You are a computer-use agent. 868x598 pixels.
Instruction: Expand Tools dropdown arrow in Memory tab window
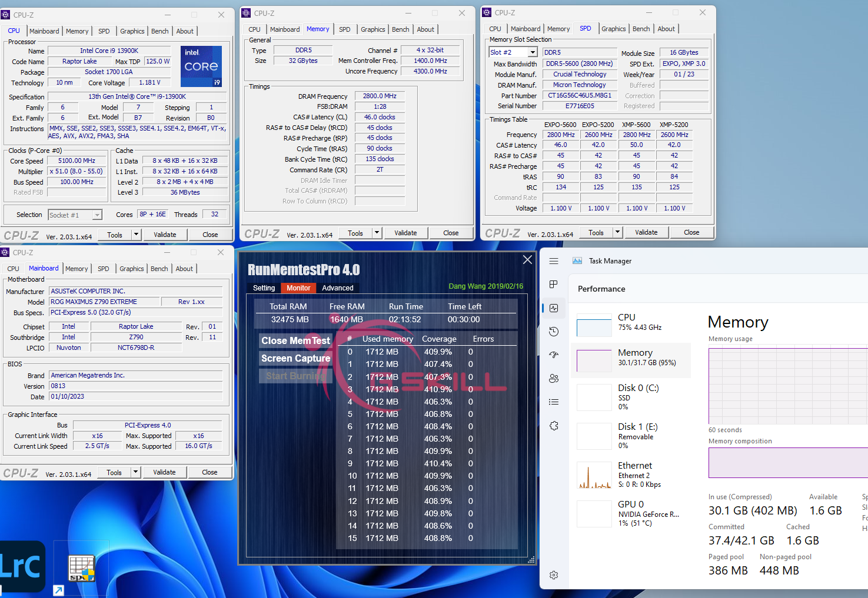(x=377, y=233)
